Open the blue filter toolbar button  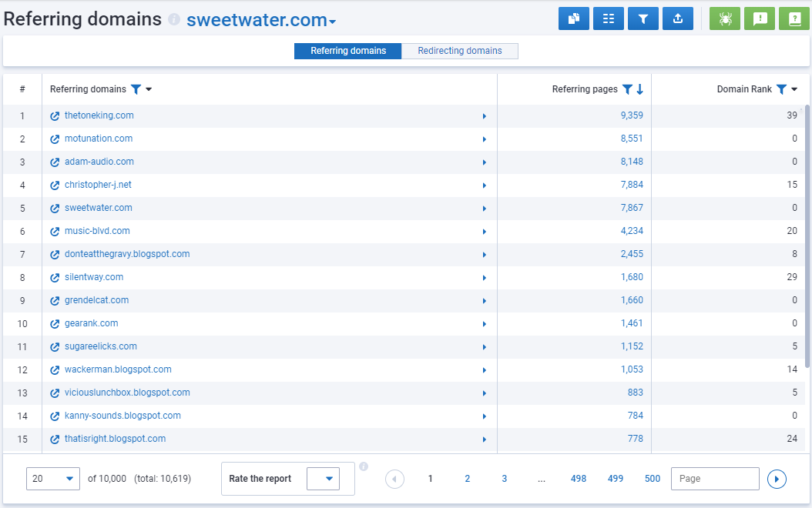[643, 19]
